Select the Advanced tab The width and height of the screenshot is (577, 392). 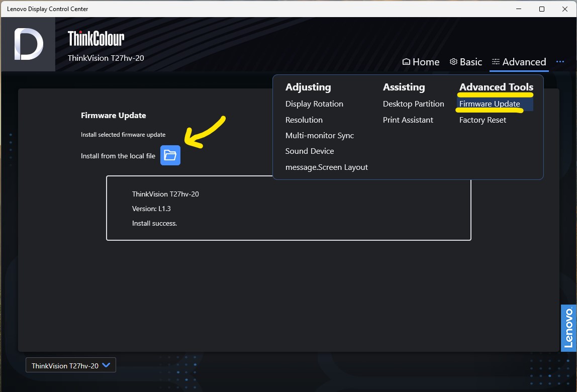coord(519,62)
